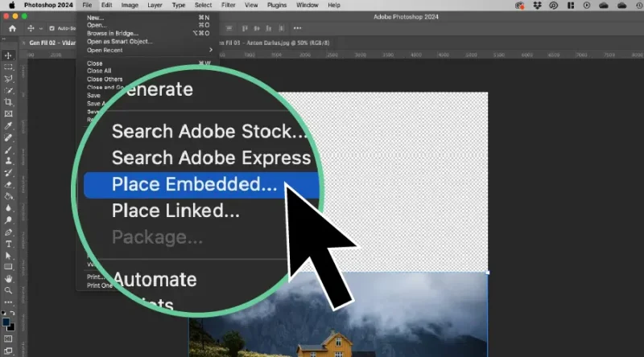The width and height of the screenshot is (644, 357).
Task: Toggle the Auto-Select checkbox
Action: pyautogui.click(x=52, y=28)
